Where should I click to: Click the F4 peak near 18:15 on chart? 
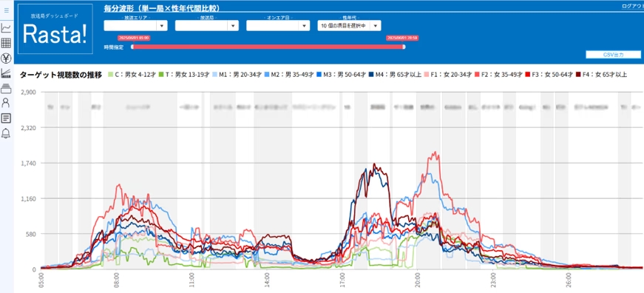373,164
